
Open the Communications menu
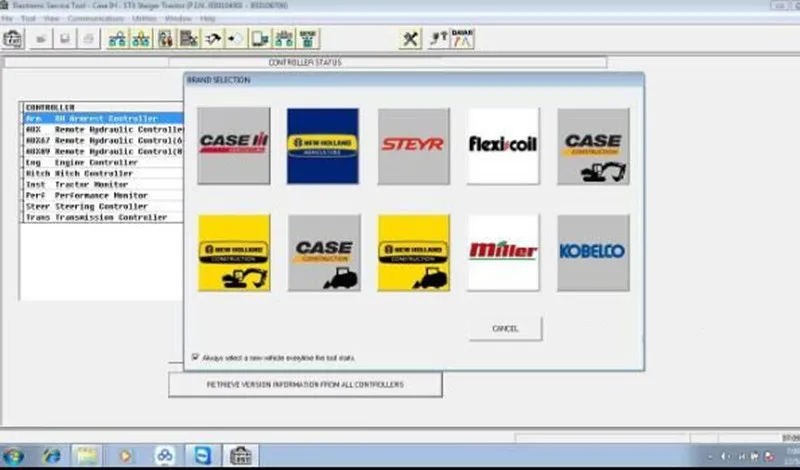96,18
